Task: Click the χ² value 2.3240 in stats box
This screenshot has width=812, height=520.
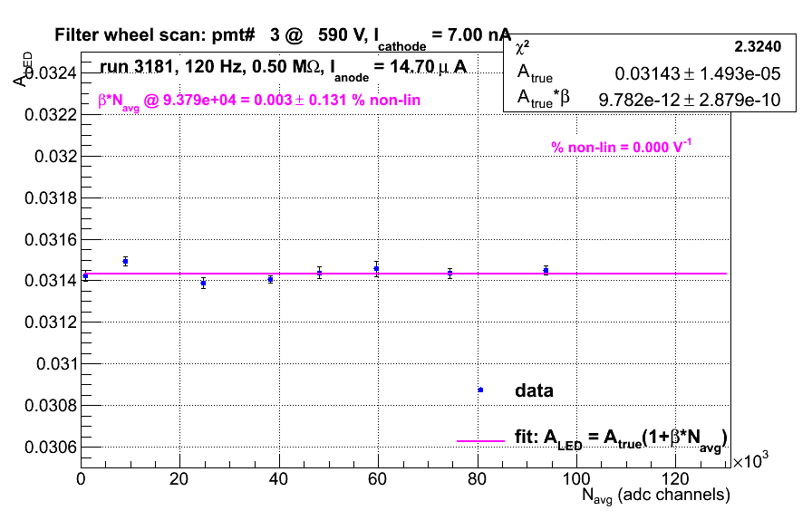Action: click(x=757, y=46)
